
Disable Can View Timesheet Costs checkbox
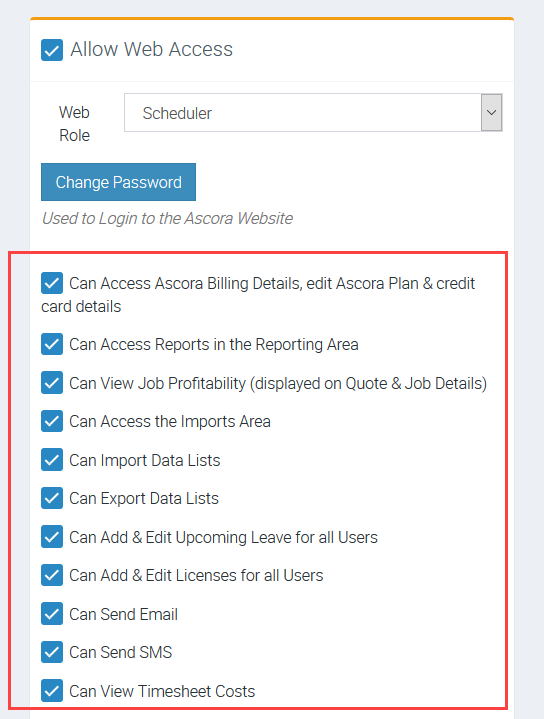52,691
